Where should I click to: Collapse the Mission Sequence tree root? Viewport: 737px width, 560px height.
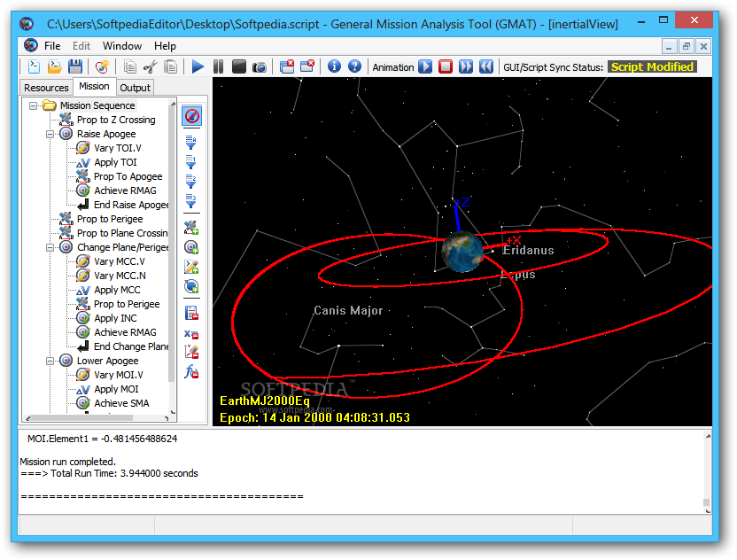click(33, 105)
